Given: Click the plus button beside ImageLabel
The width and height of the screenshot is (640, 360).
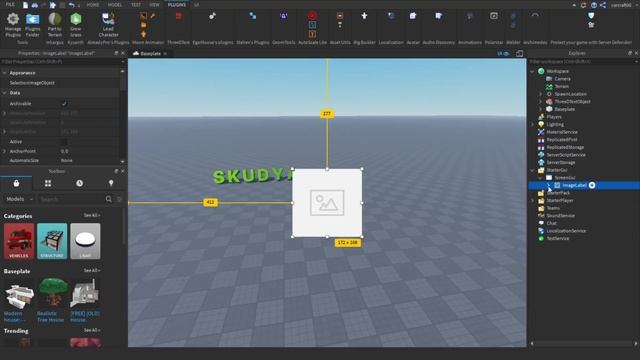Looking at the screenshot, I should coord(592,185).
